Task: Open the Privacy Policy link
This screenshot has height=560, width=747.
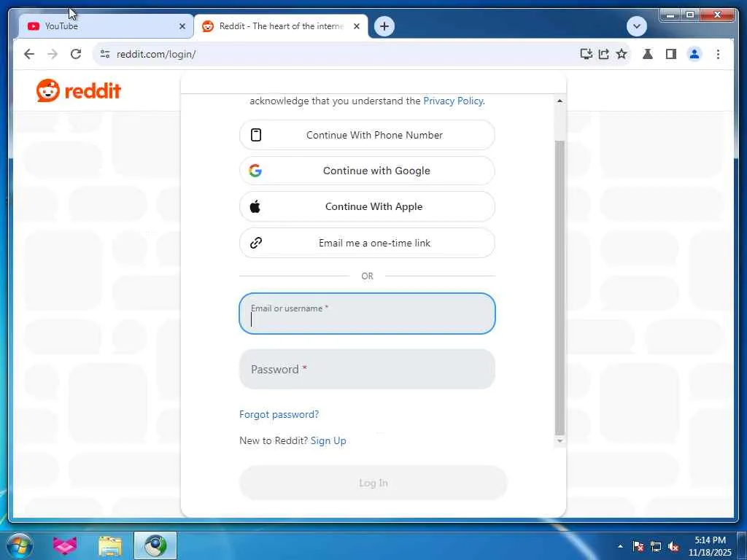Action: 454,101
